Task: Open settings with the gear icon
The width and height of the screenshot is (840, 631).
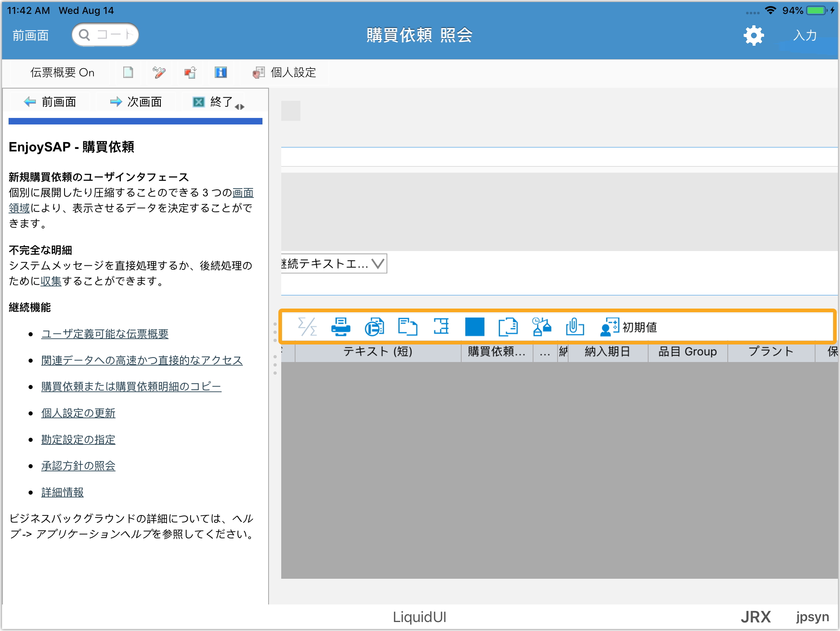Action: [753, 36]
